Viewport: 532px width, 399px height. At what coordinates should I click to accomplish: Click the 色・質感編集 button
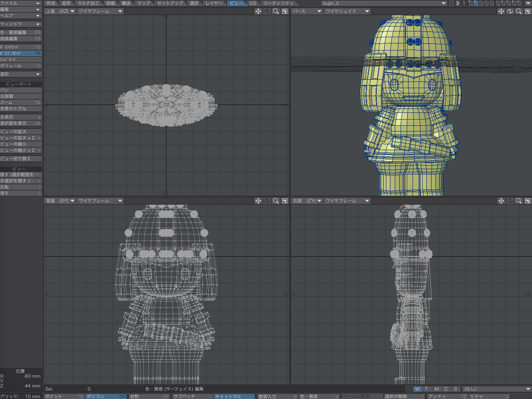(21, 33)
